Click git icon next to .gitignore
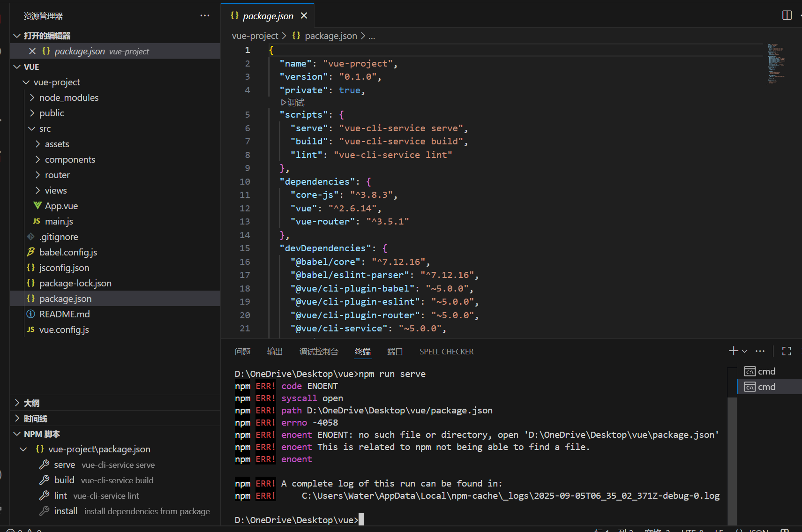This screenshot has height=532, width=802. click(x=31, y=236)
